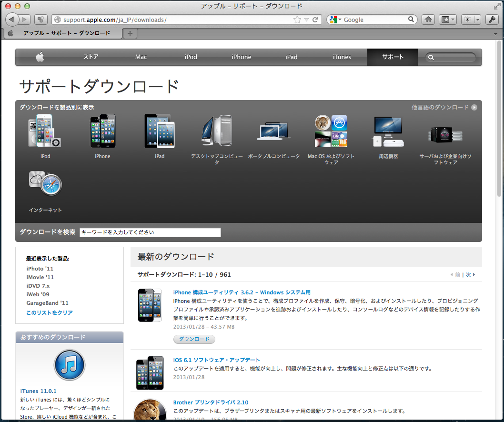Screen dimensions: 504x422
Task: Open the iPod navigation item
Action: tap(191, 57)
